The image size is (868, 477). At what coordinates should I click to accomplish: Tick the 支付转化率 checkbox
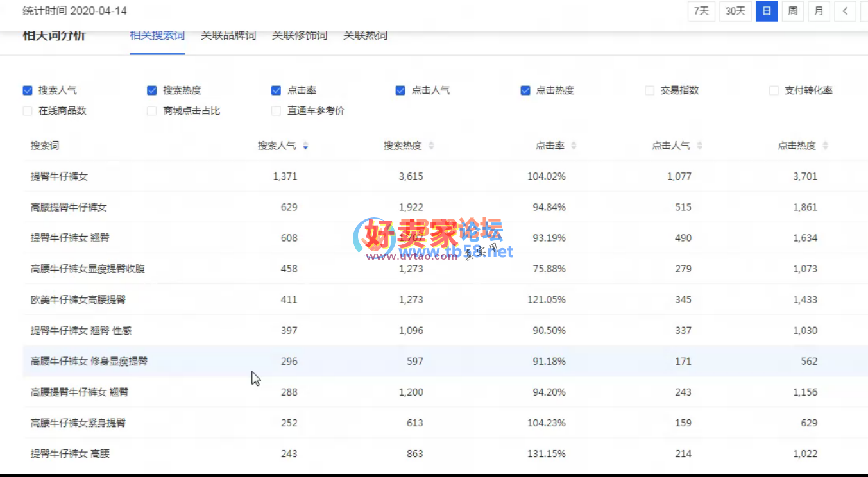tap(774, 90)
